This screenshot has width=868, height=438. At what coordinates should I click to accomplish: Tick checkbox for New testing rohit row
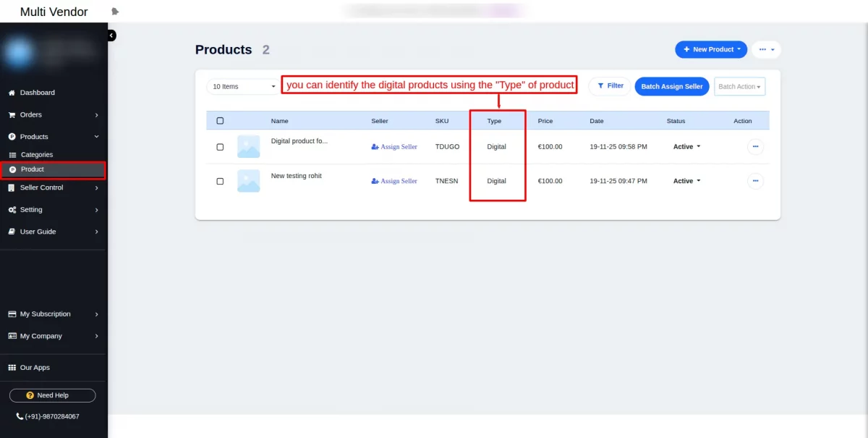click(x=220, y=181)
